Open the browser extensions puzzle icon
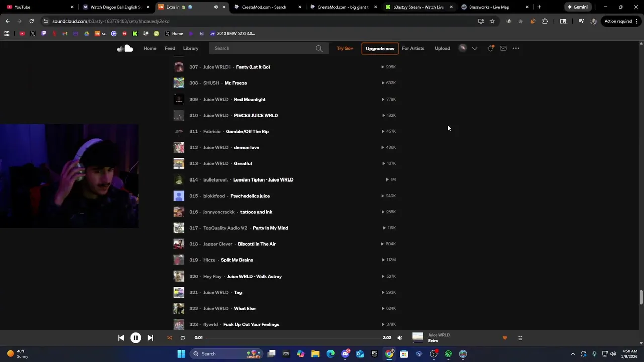Image resolution: width=644 pixels, height=362 pixels. click(545, 21)
